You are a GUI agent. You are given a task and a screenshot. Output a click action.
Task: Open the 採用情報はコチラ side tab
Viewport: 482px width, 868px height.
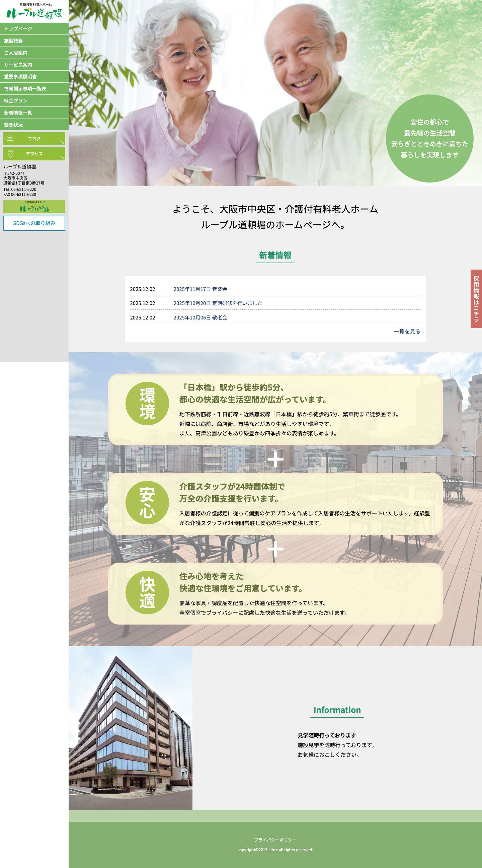476,299
